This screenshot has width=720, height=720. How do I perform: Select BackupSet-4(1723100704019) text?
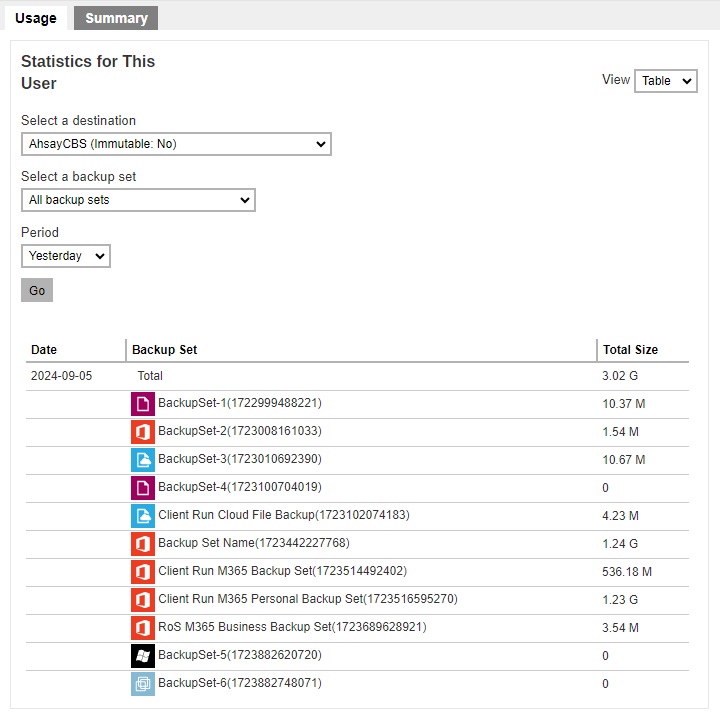point(240,487)
